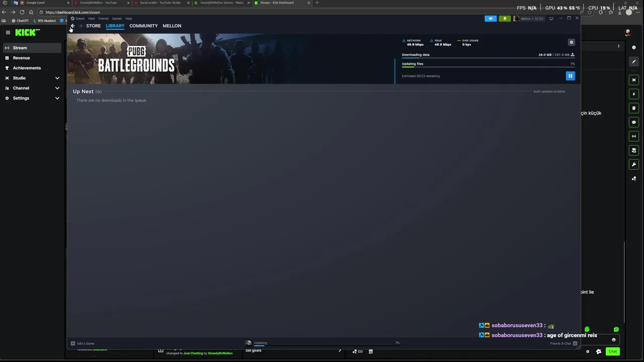Image resolution: width=644 pixels, height=362 pixels.
Task: Switch to the GreedyBirMellon YouTube tab
Action: [101, 3]
